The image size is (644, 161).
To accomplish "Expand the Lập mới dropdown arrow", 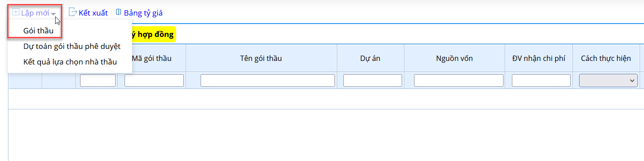I will click(53, 14).
